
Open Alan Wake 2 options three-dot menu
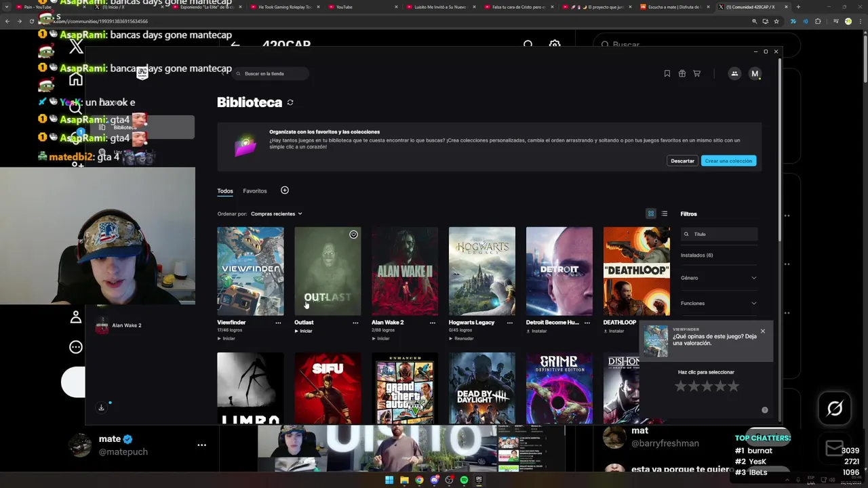[433, 323]
